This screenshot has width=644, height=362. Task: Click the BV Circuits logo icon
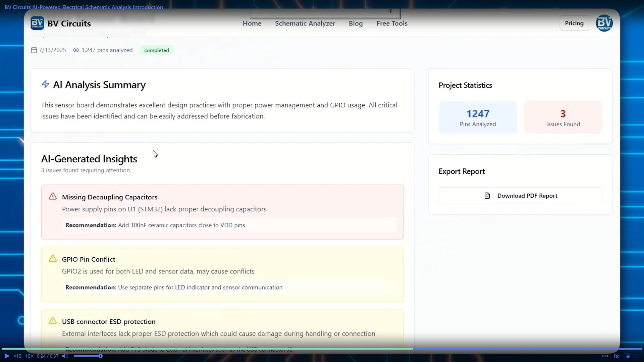pyautogui.click(x=37, y=23)
